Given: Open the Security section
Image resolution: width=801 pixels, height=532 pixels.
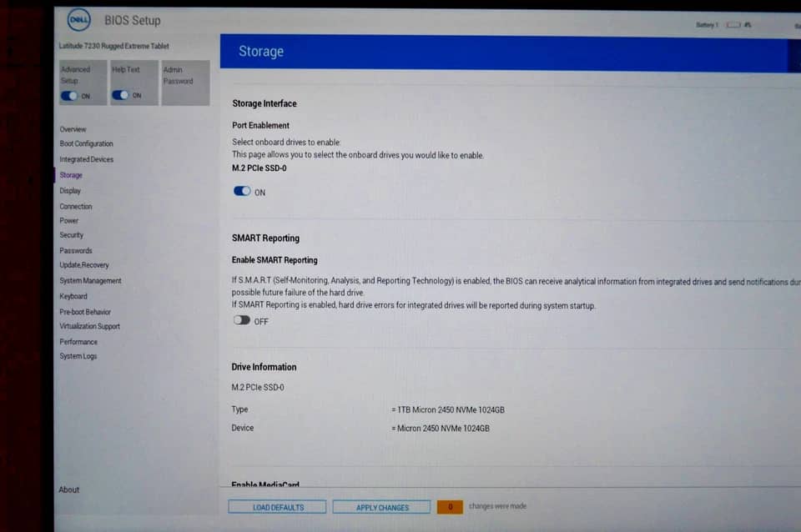Looking at the screenshot, I should coord(72,235).
